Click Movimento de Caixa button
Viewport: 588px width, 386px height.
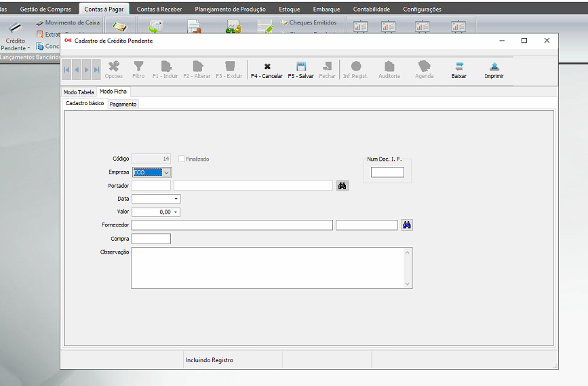(68, 22)
